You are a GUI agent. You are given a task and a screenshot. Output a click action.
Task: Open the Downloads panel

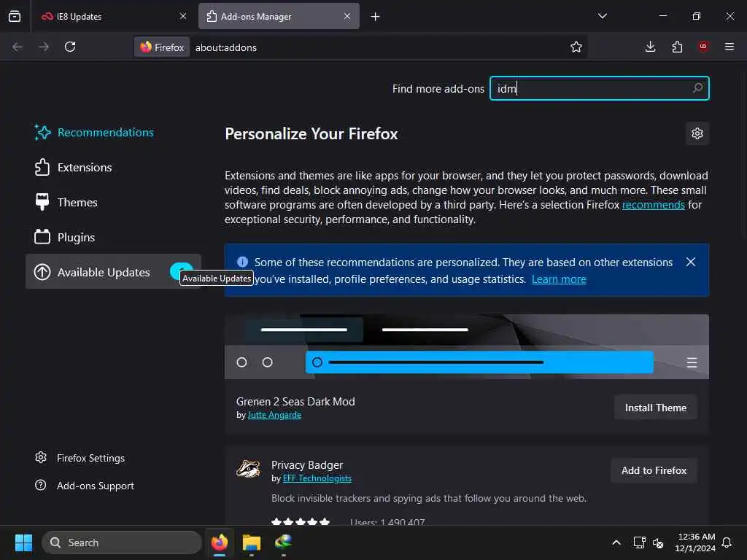[x=650, y=47]
